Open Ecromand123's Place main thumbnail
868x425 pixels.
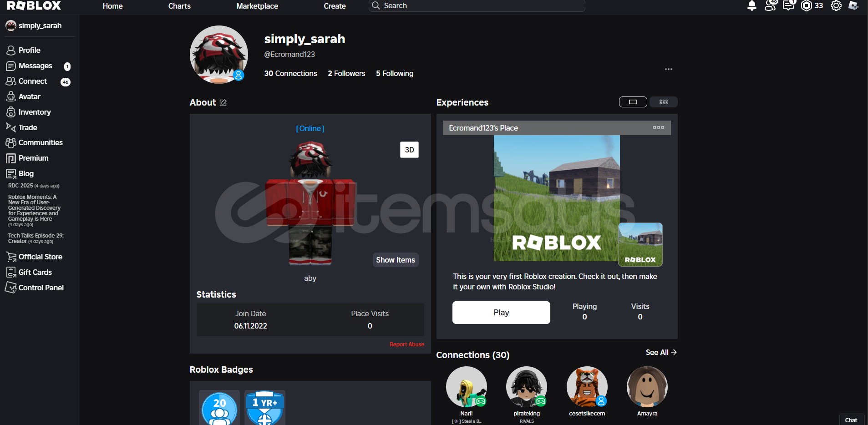click(557, 198)
